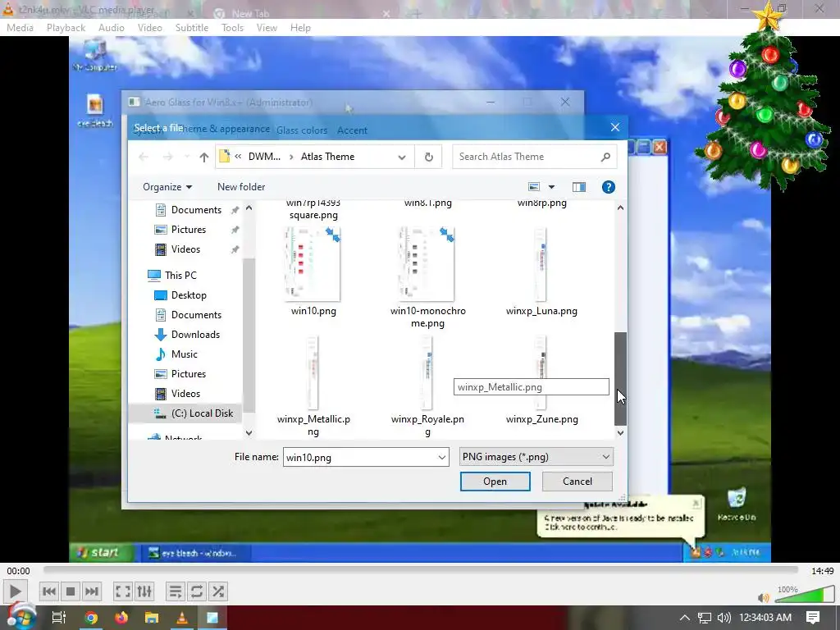
Task: Select Downloads in navigation pane
Action: 187,335
